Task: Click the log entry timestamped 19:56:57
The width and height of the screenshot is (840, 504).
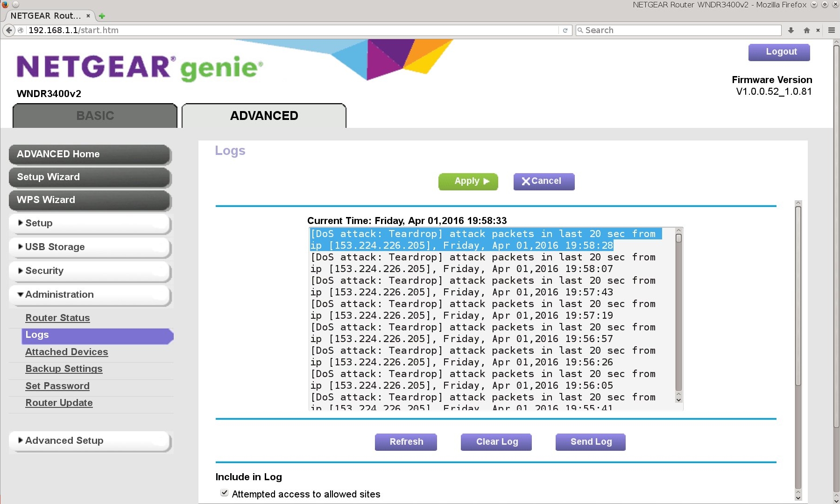Action: coord(483,333)
